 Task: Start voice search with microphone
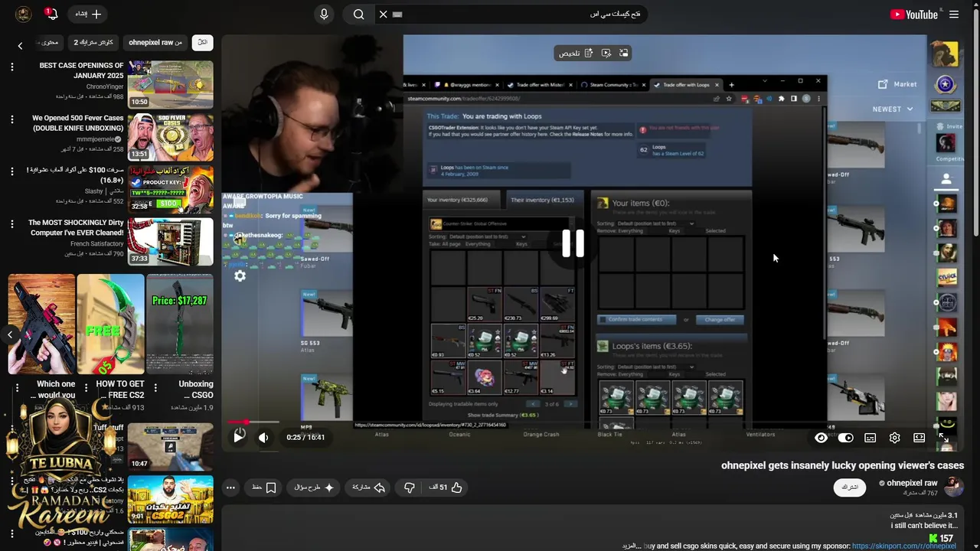point(324,15)
